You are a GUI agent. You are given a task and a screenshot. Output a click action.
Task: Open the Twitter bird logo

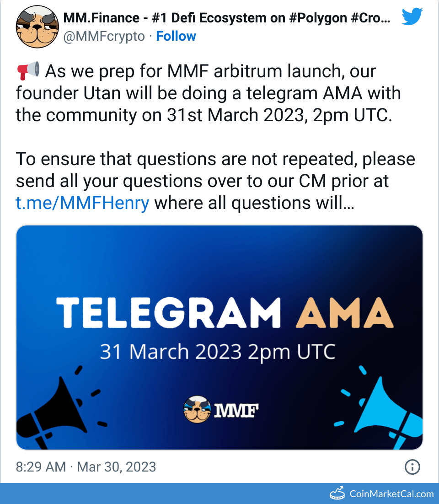coord(412,17)
